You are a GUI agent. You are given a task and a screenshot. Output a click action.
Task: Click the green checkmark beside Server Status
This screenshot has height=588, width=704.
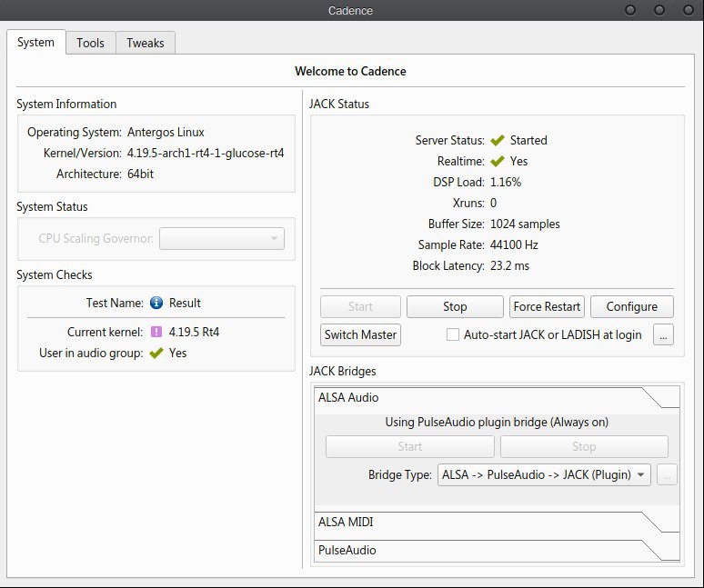(498, 140)
